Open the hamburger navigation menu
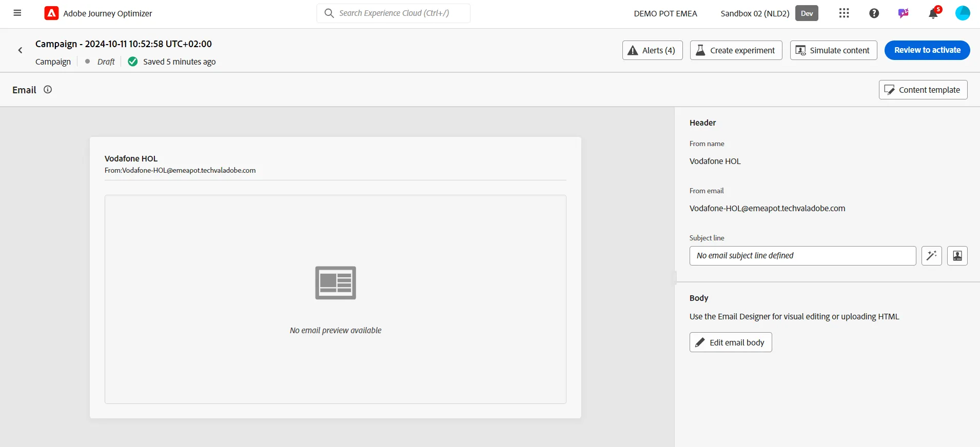 pos(17,13)
